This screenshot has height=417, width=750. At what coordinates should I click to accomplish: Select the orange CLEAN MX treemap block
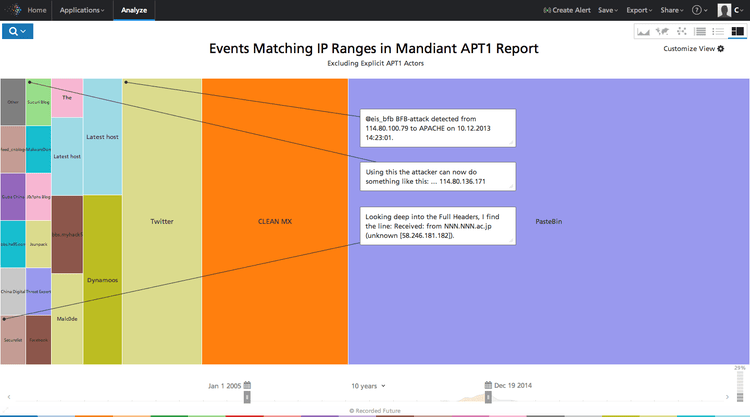[x=274, y=221]
